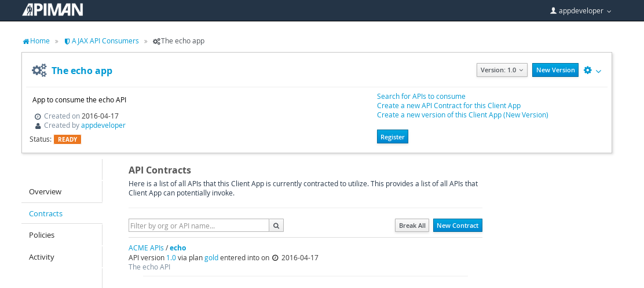
Task: Open Search for APIs to consume link
Action: click(421, 96)
